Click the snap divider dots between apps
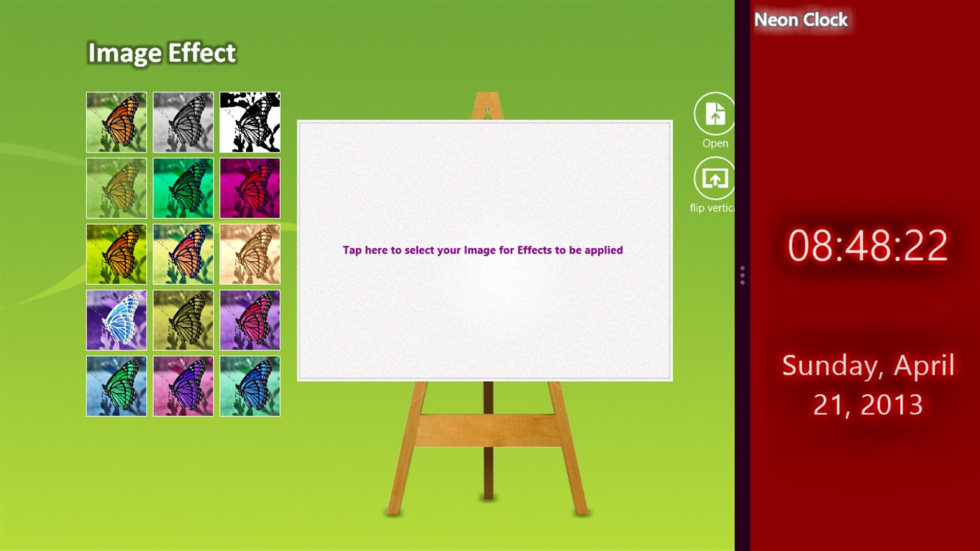 click(742, 275)
